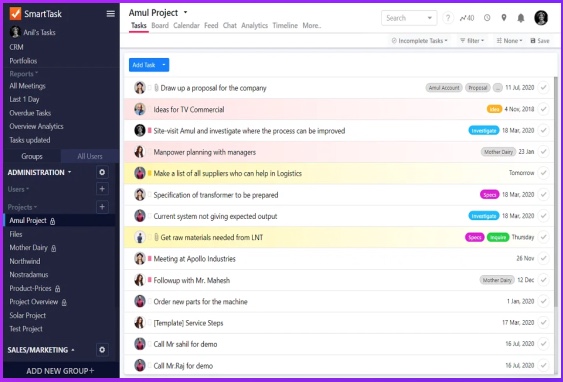This screenshot has height=382, width=563.
Task: Open the clock time-tracking icon
Action: tap(487, 18)
